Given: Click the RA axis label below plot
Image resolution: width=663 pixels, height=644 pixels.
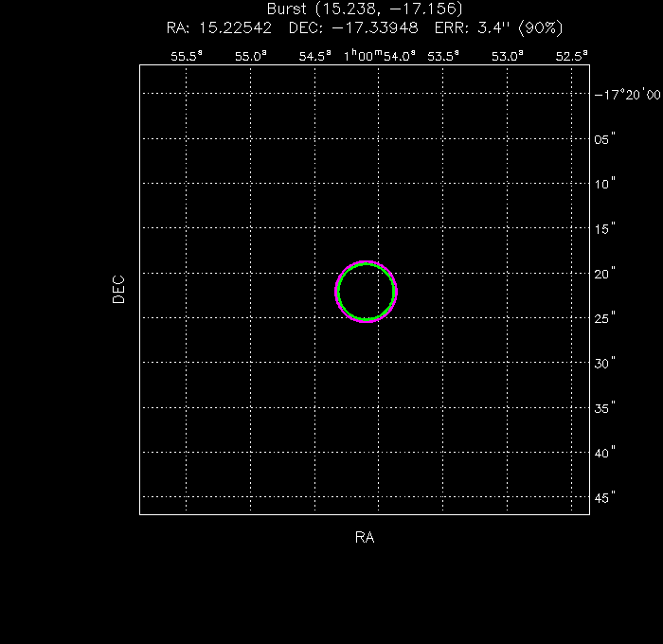Looking at the screenshot, I should (365, 537).
